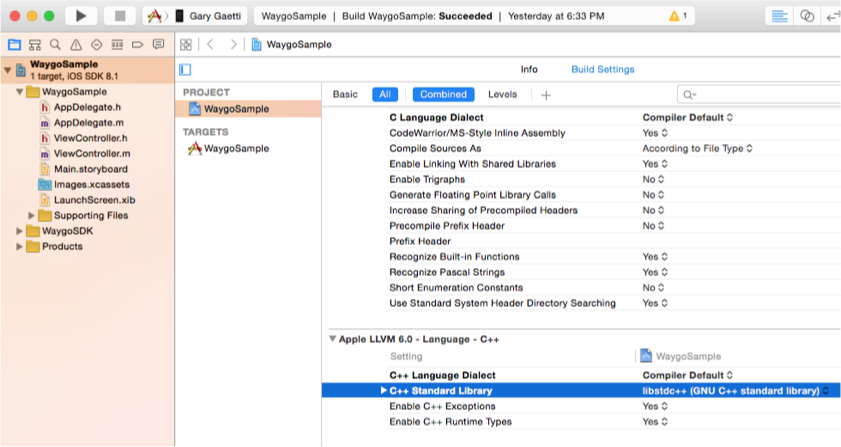Change Short Enumeration Constants value

[x=653, y=288]
